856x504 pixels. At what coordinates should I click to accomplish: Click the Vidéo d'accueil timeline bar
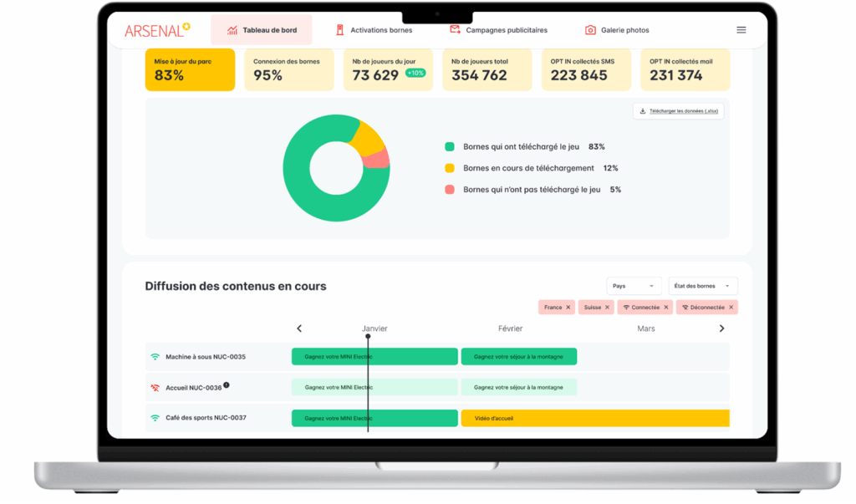(595, 418)
